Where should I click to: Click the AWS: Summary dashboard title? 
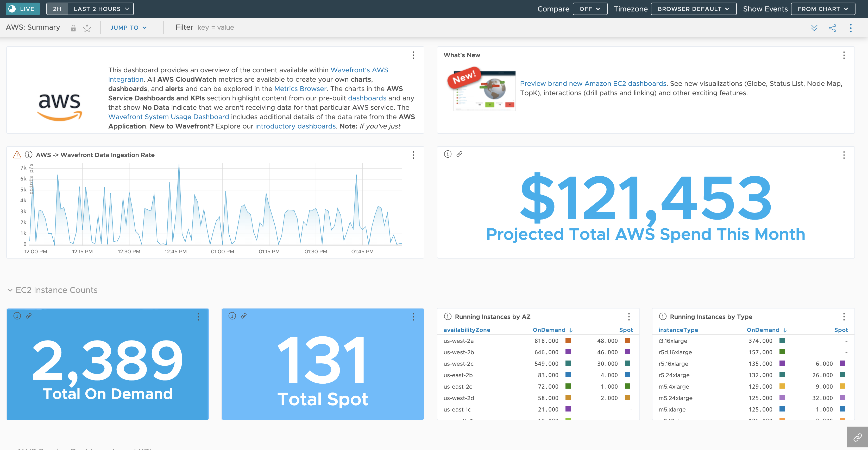tap(33, 27)
